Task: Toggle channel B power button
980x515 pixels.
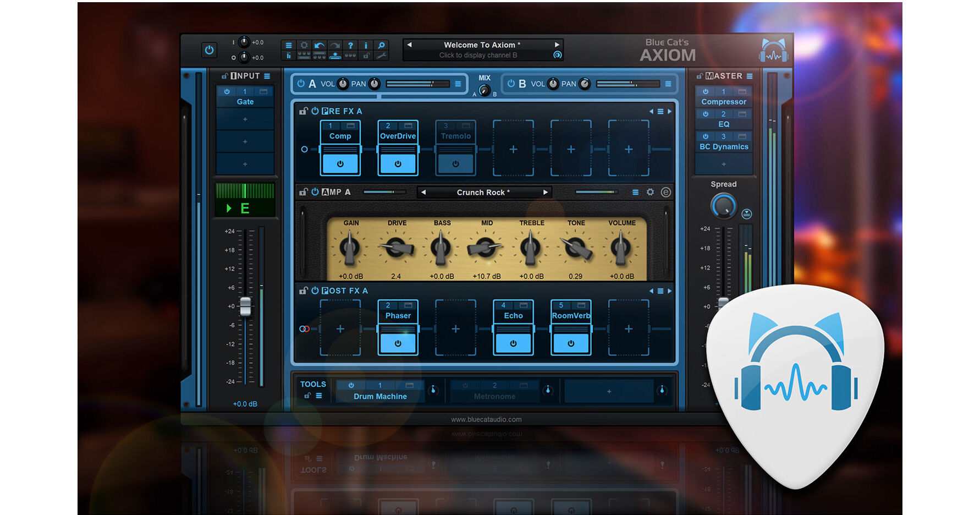Action: pyautogui.click(x=511, y=84)
